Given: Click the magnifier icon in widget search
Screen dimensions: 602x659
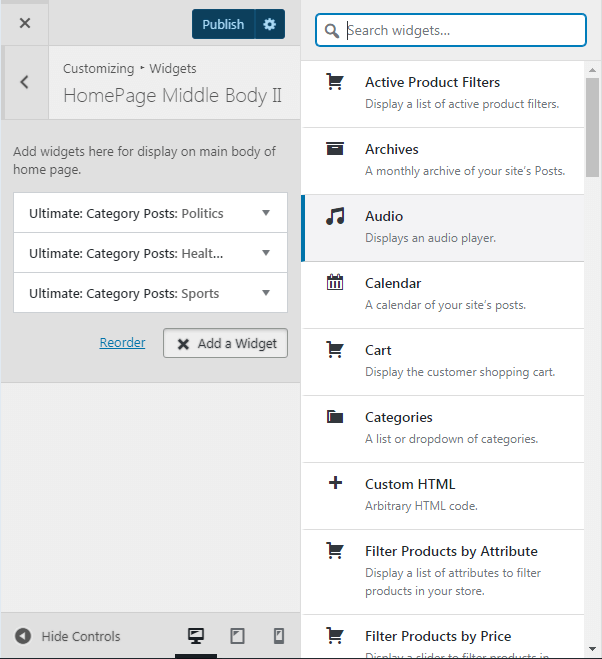Looking at the screenshot, I should 332,31.
